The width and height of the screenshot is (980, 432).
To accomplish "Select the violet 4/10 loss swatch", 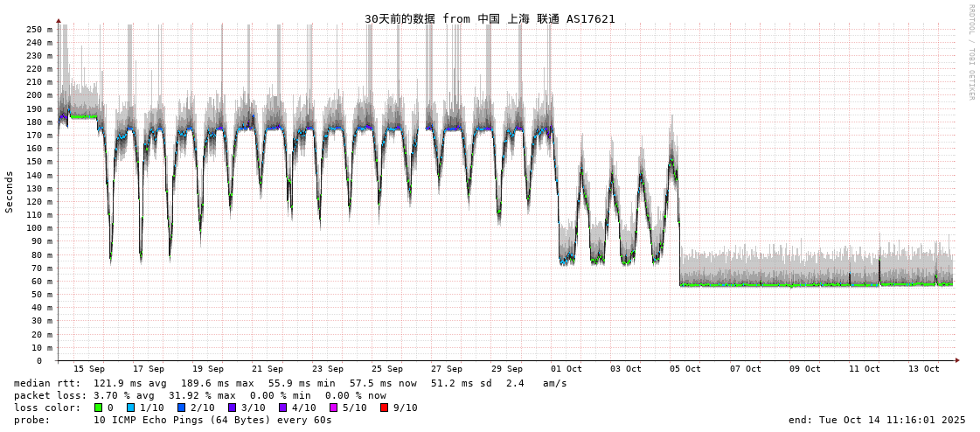I will [x=282, y=408].
